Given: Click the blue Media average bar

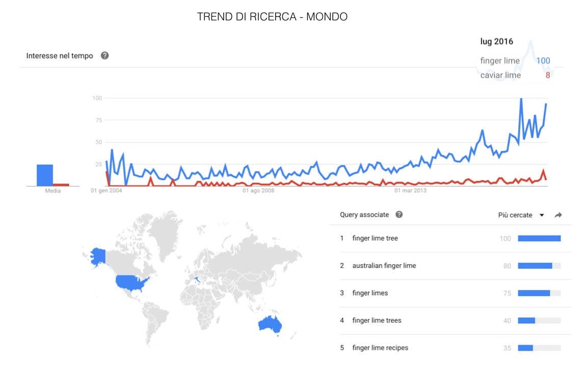Looking at the screenshot, I should 45,175.
